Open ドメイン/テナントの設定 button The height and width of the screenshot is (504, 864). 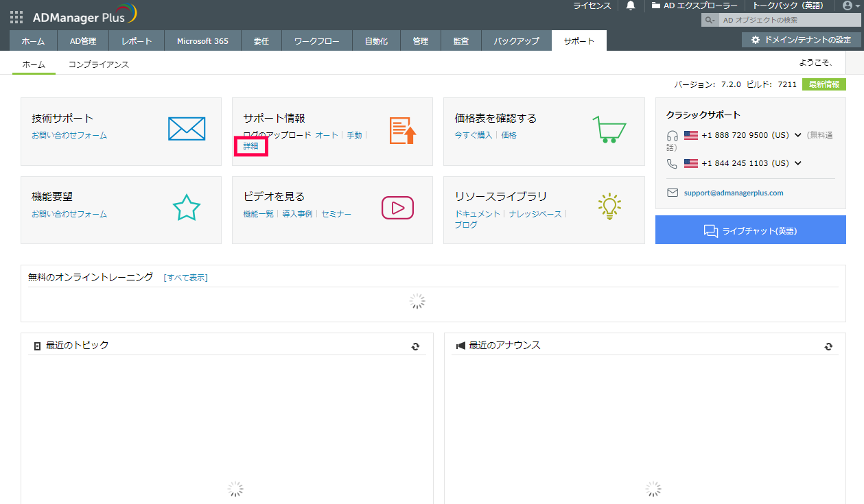801,40
